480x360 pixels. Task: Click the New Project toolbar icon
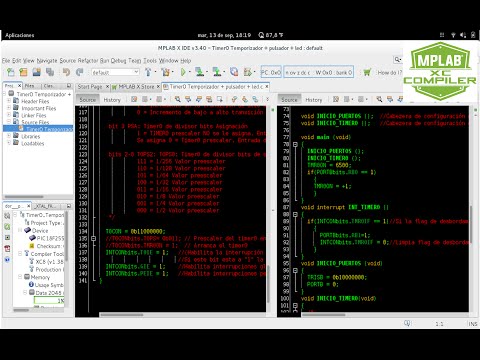point(23,72)
